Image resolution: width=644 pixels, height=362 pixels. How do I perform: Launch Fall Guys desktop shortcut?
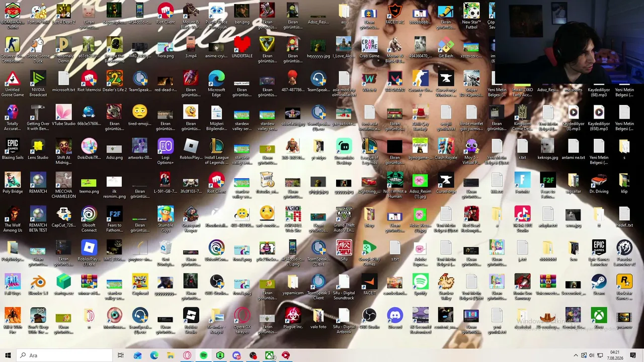click(13, 284)
